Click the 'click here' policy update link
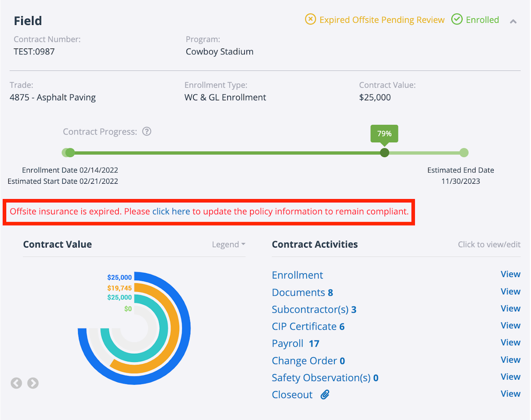This screenshot has height=420, width=531. point(171,211)
